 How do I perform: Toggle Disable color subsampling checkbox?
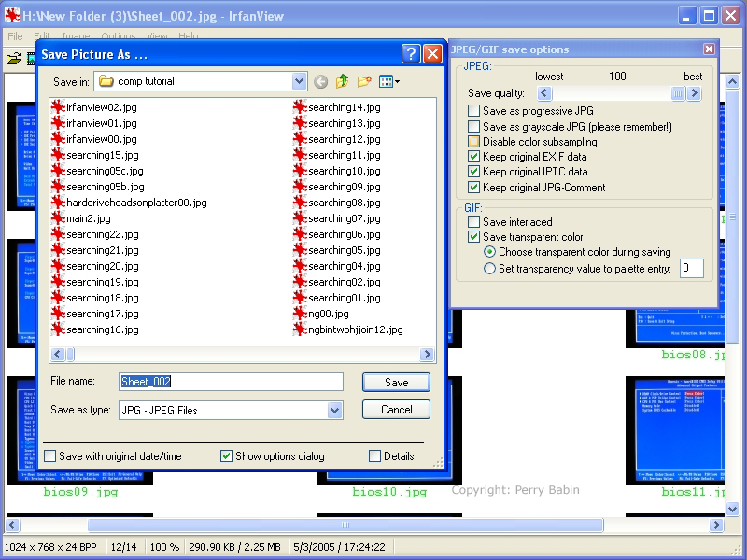pyautogui.click(x=473, y=142)
